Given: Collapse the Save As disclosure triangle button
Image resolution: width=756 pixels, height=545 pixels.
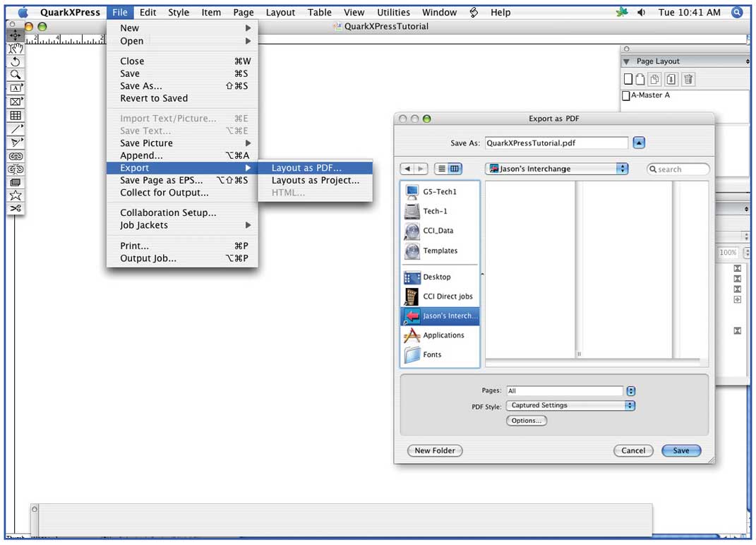Looking at the screenshot, I should [x=639, y=143].
